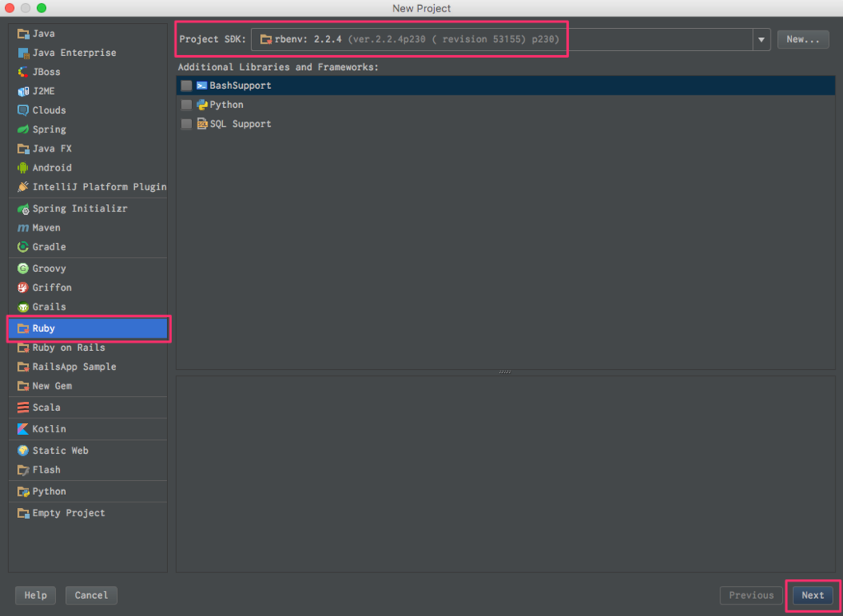Click the New... SDK button
This screenshot has width=843, height=616.
point(803,40)
